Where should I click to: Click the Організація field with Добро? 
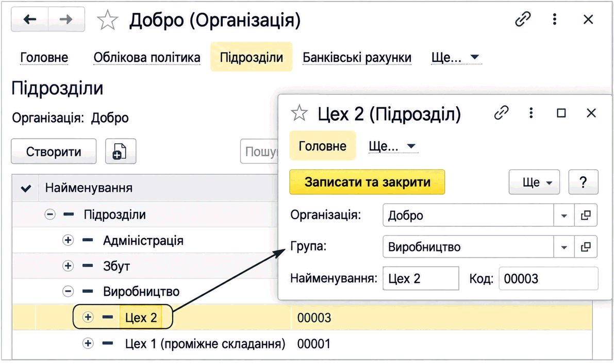pos(468,215)
